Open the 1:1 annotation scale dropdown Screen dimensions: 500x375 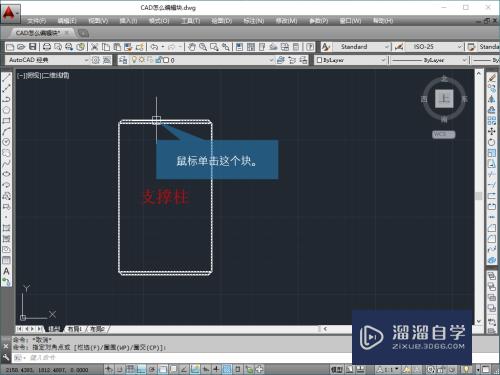388,369
